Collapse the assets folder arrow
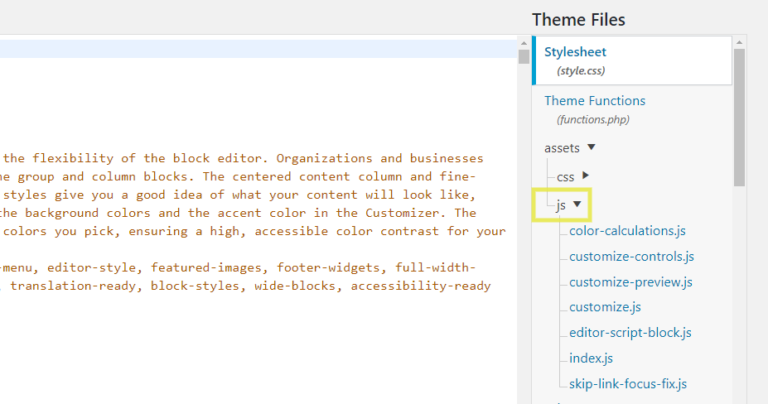 pyautogui.click(x=591, y=147)
